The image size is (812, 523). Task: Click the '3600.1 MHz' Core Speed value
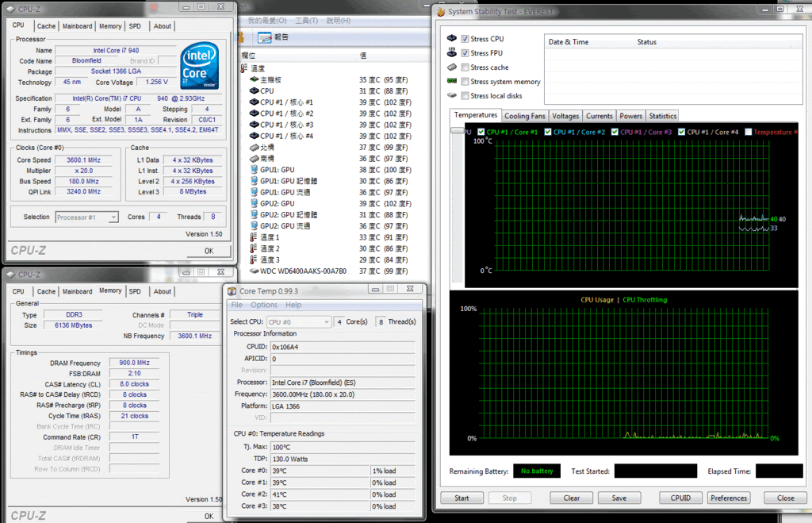coord(83,160)
